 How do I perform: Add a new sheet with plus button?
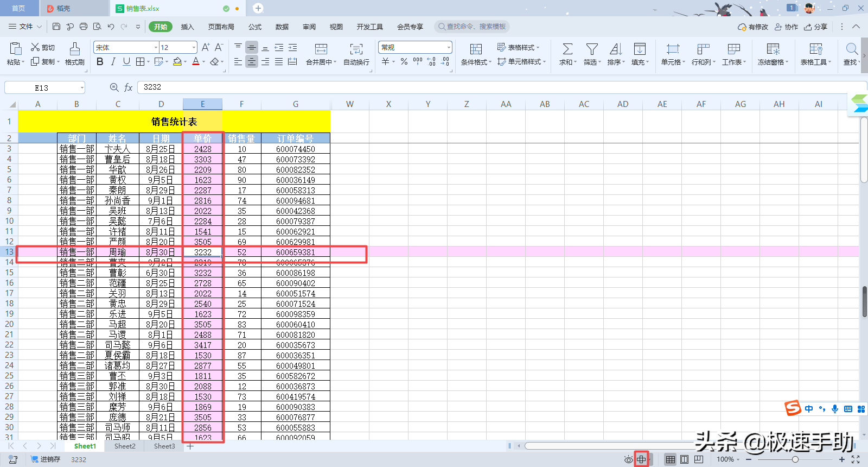[190, 446]
